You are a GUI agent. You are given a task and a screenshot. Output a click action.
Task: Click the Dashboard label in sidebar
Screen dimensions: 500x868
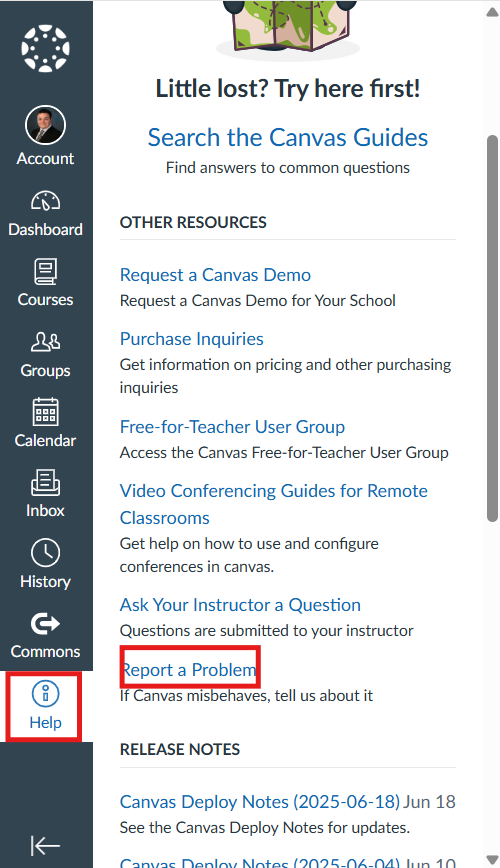click(45, 230)
